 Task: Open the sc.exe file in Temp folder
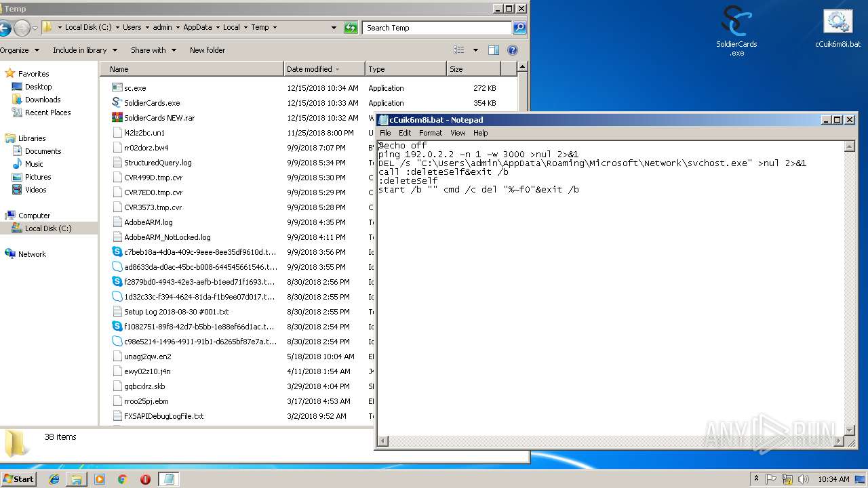click(x=135, y=88)
